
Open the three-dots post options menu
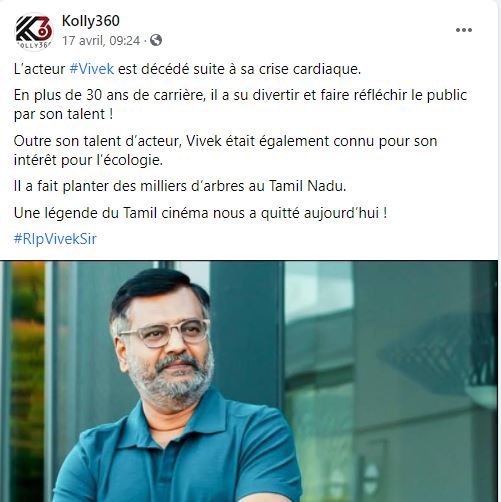point(464,30)
